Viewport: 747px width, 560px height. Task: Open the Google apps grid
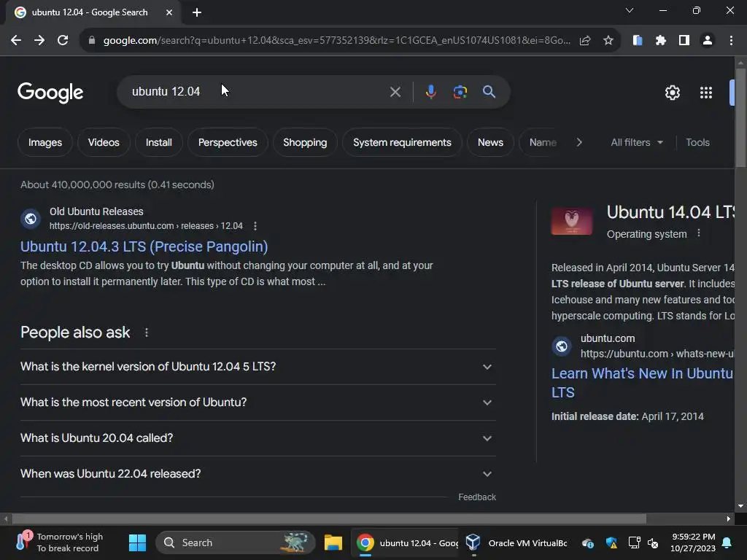[706, 93]
